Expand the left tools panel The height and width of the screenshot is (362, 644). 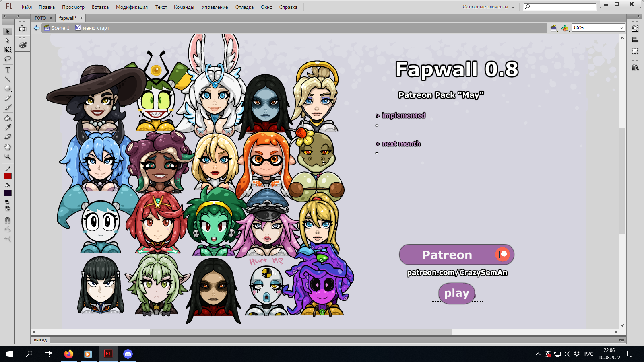tap(5, 16)
